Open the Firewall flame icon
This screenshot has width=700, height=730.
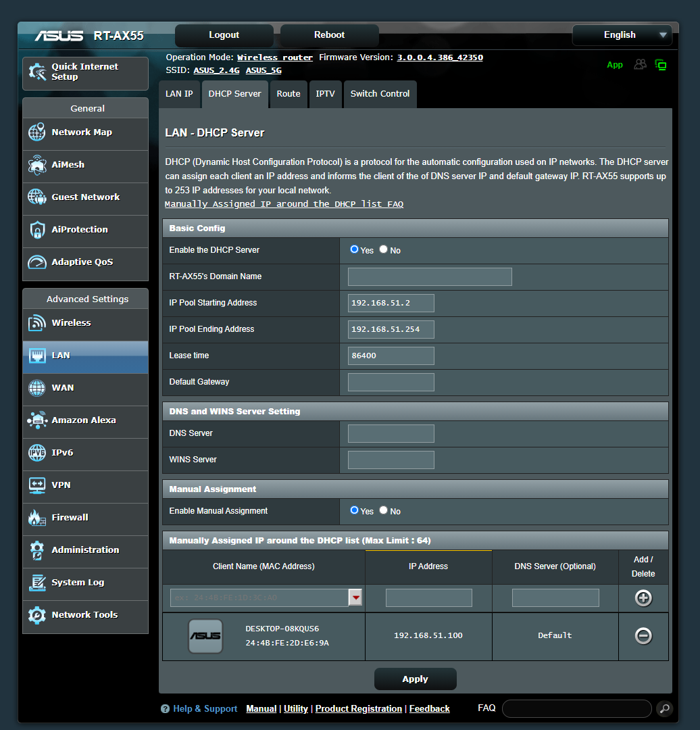point(36,518)
